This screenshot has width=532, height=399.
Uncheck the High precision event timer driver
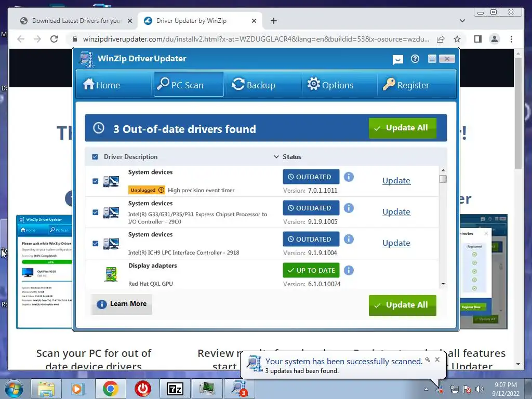click(96, 181)
